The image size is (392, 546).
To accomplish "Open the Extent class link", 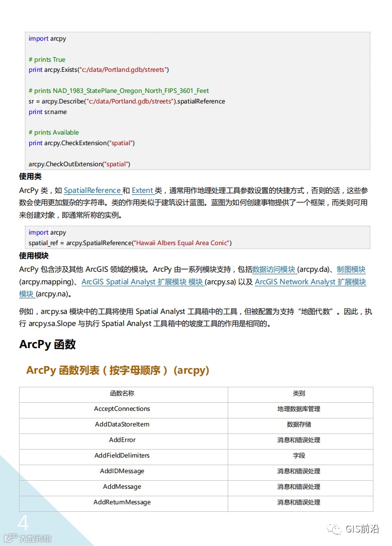I will click(x=143, y=190).
